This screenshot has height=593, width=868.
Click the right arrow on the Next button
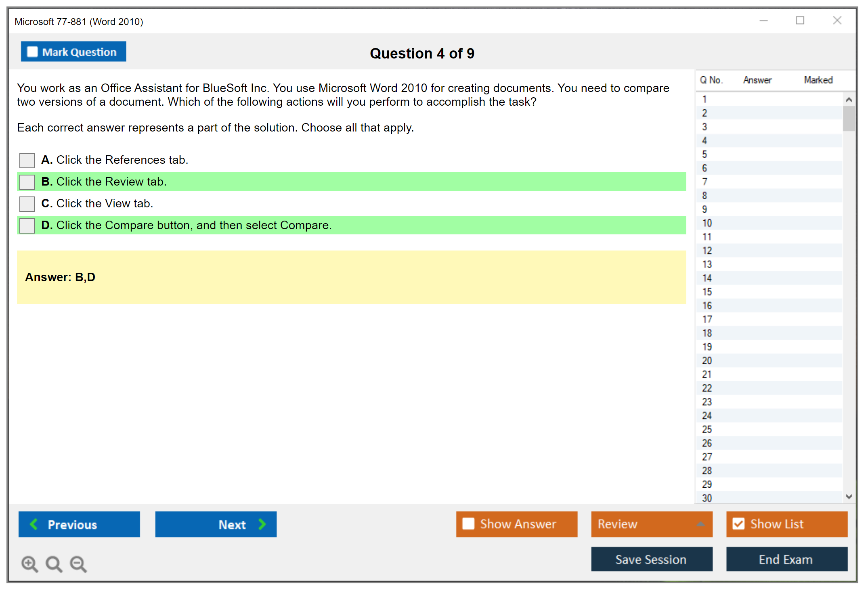tap(262, 524)
